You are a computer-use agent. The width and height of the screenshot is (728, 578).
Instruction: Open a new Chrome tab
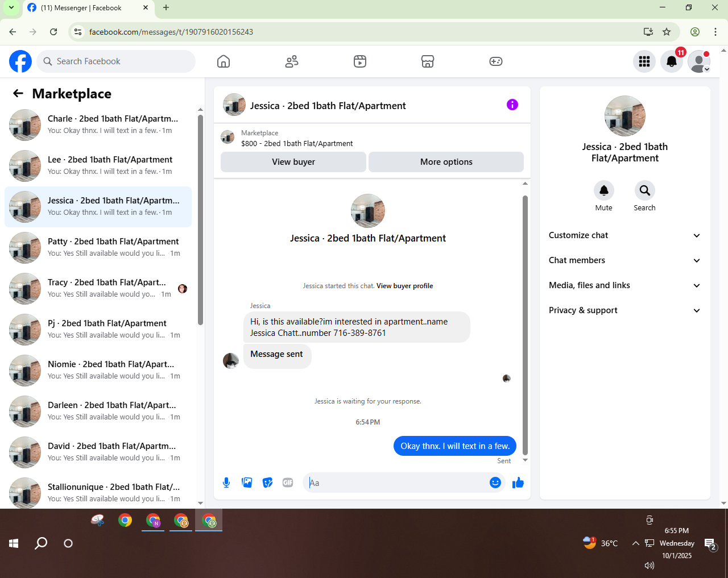pos(166,8)
